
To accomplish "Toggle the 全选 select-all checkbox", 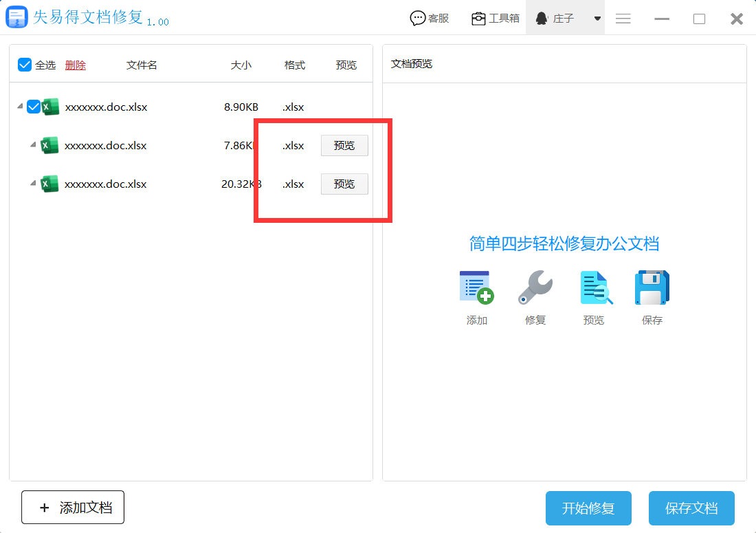I will click(25, 65).
